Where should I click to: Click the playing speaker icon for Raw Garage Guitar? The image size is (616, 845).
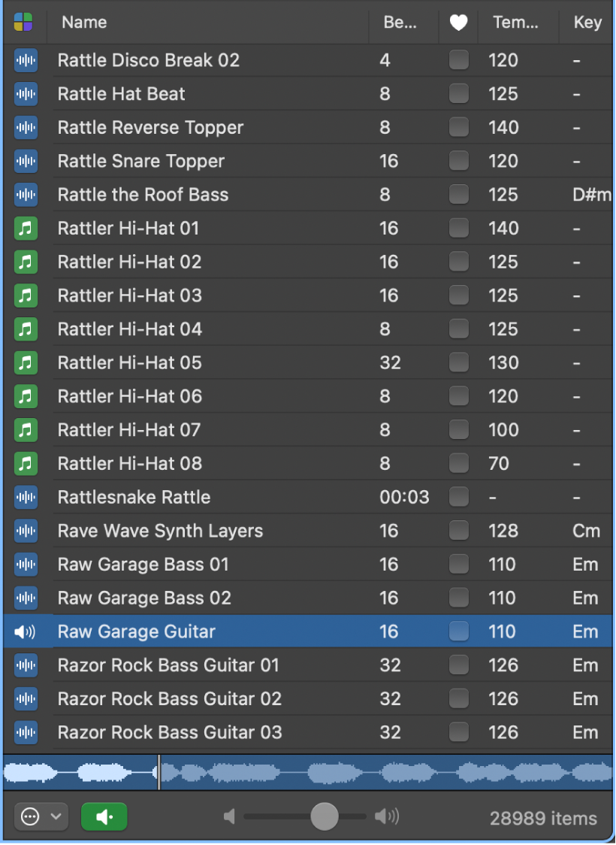point(25,631)
